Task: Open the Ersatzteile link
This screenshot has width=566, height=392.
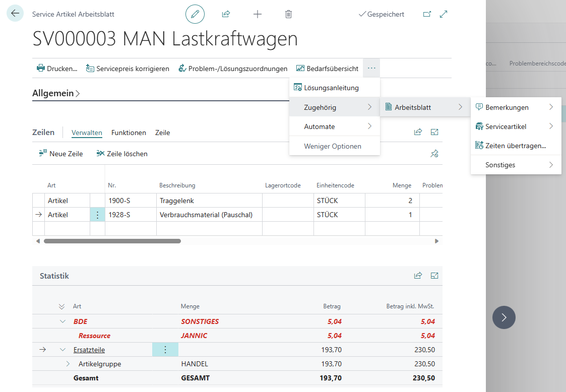Action: click(89, 350)
